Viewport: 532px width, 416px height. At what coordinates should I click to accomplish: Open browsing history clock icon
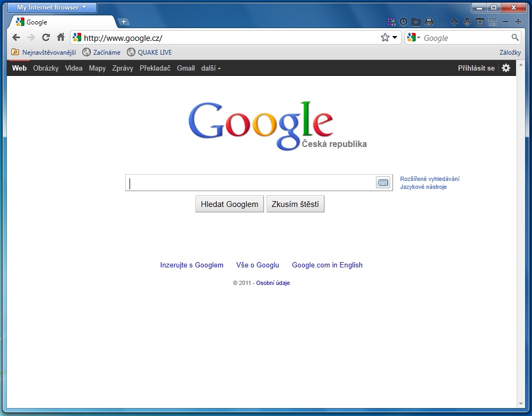tap(404, 22)
